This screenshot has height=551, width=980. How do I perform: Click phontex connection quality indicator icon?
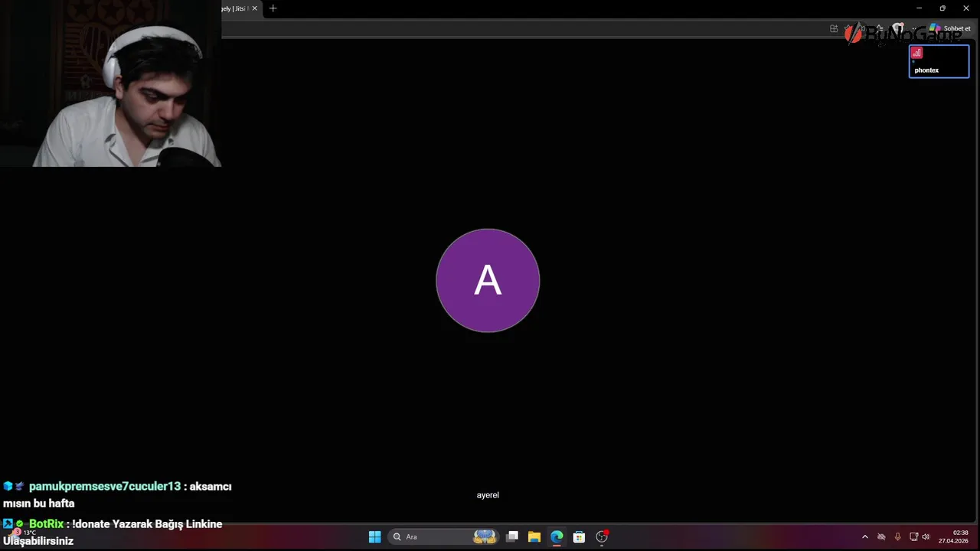click(916, 53)
